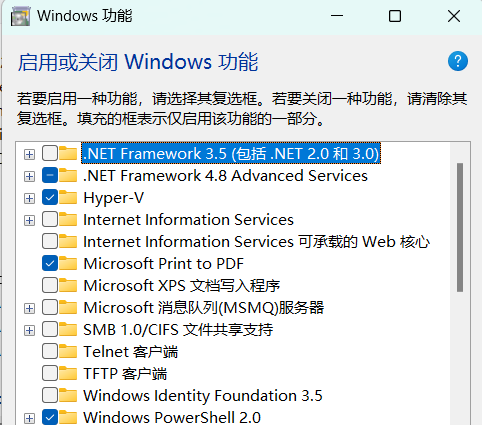The image size is (482, 425).
Task: Uncheck the Hyper-V checkbox
Action: click(x=50, y=198)
